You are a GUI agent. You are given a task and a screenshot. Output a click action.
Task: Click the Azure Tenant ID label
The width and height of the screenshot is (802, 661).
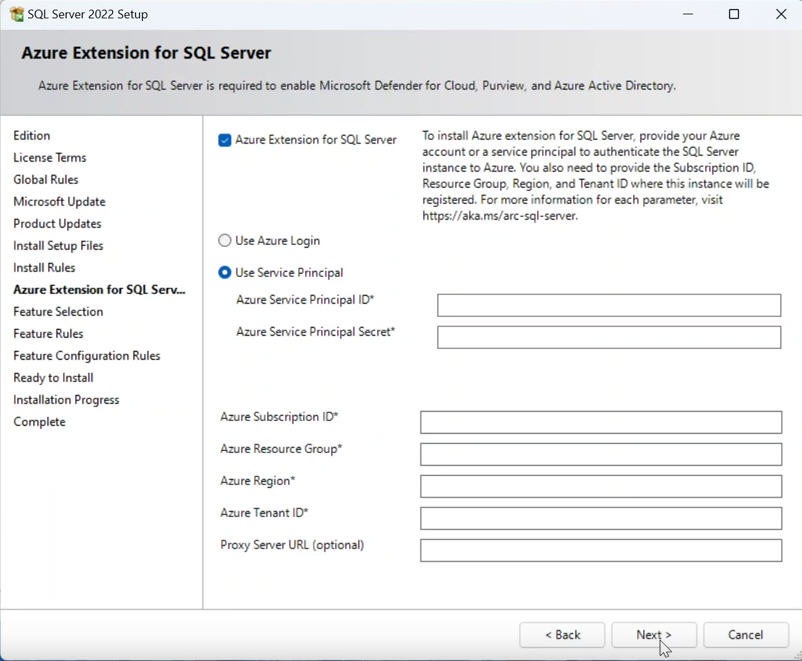click(264, 513)
